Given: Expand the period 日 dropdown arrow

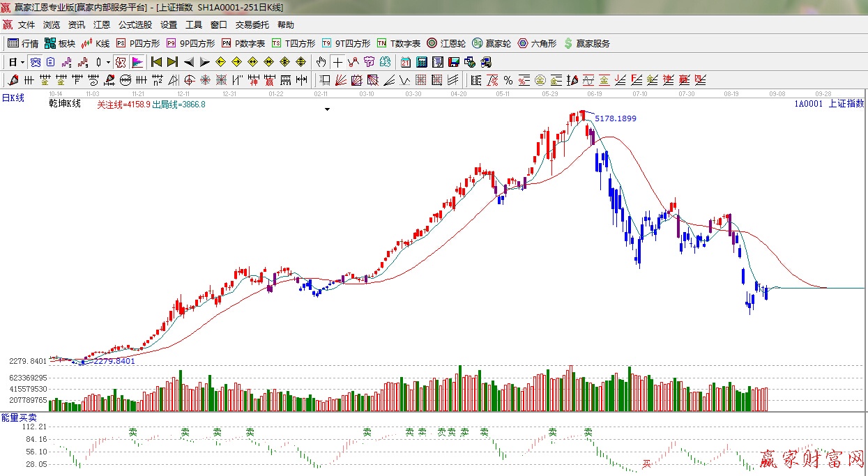Looking at the screenshot, I should (22, 62).
